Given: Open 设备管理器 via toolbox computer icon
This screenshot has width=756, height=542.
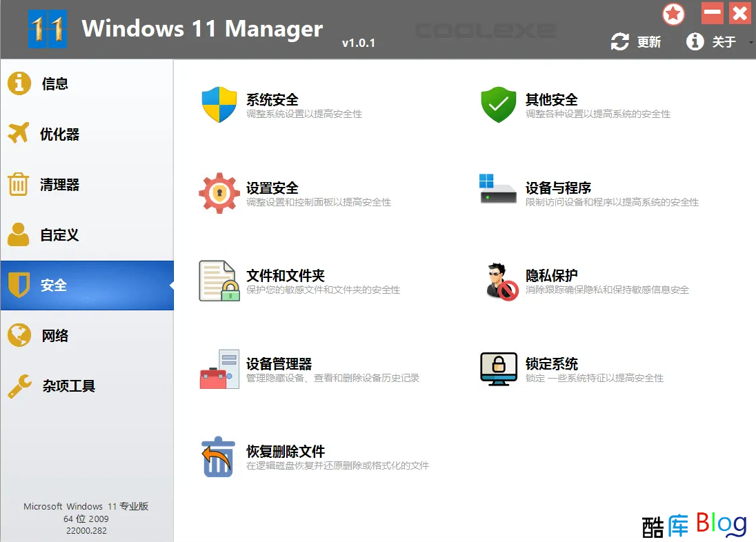Looking at the screenshot, I should 219,369.
